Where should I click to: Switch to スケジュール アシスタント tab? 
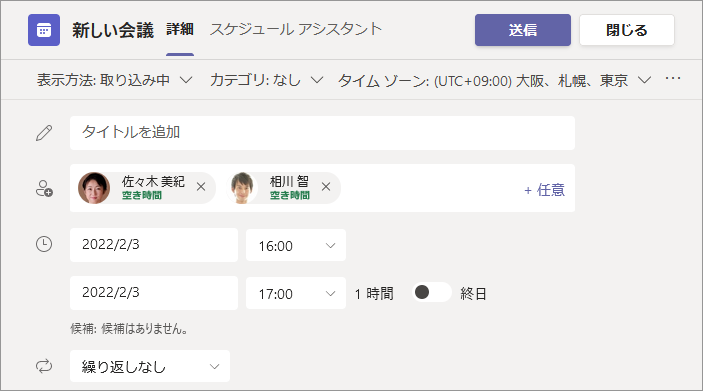296,30
